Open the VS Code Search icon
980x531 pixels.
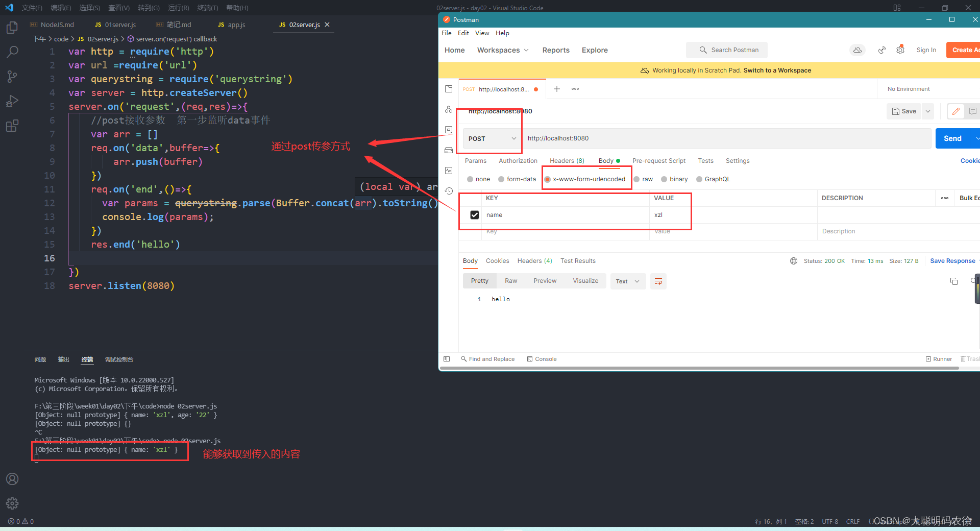point(12,52)
